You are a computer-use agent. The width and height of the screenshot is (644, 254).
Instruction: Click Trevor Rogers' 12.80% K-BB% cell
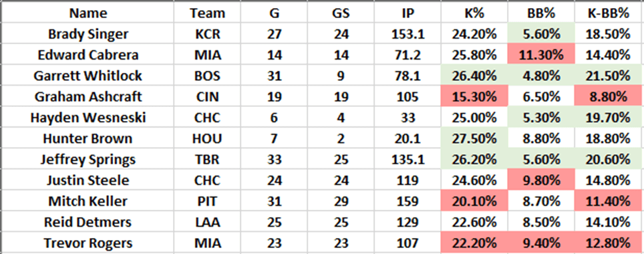tap(609, 243)
